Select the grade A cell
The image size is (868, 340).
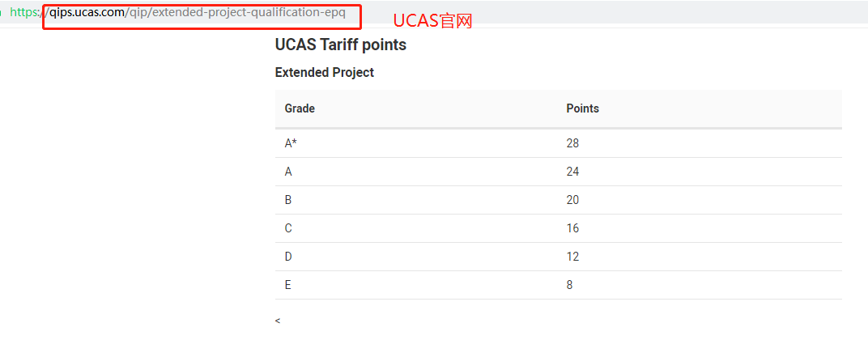pos(288,172)
